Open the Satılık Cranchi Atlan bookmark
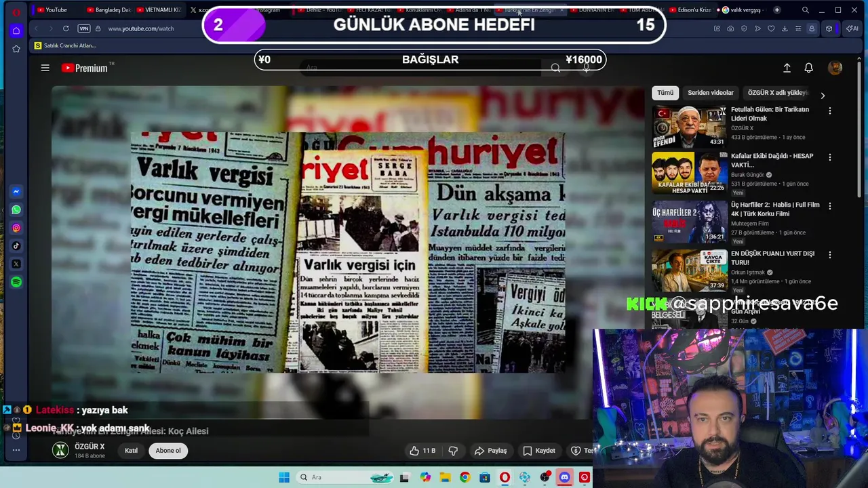 tap(65, 45)
